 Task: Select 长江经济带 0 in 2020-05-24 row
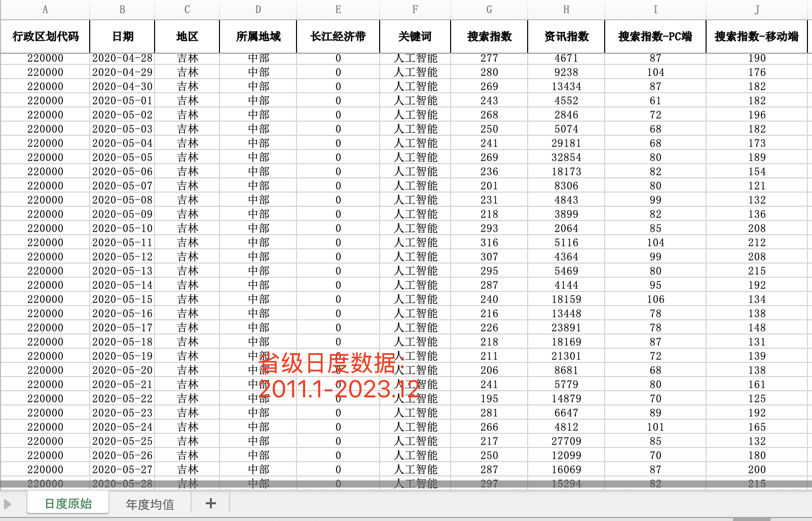[338, 427]
